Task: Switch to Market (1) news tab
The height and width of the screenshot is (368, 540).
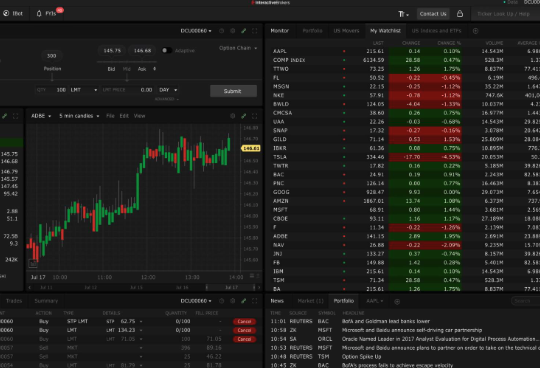Action: click(x=310, y=301)
